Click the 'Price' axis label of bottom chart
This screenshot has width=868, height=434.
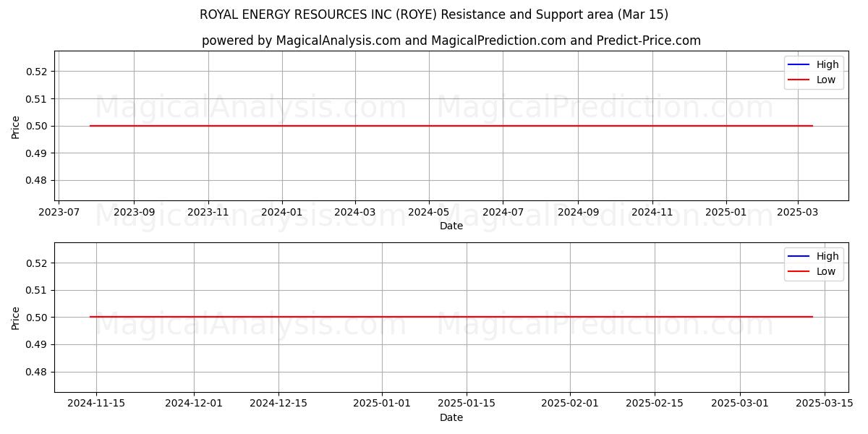click(x=15, y=318)
